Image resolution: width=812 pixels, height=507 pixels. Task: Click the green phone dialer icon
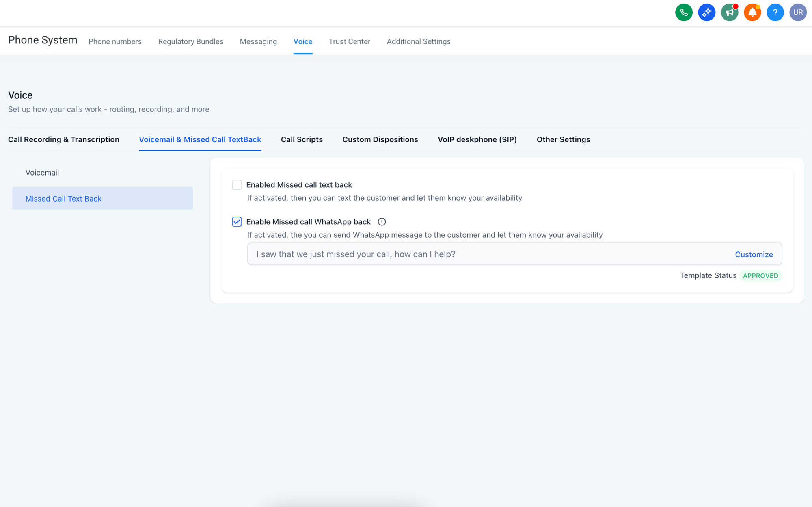(x=684, y=12)
